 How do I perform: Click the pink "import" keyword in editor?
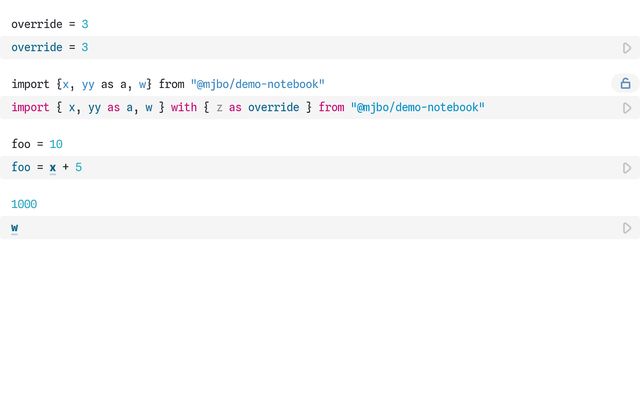click(30, 108)
